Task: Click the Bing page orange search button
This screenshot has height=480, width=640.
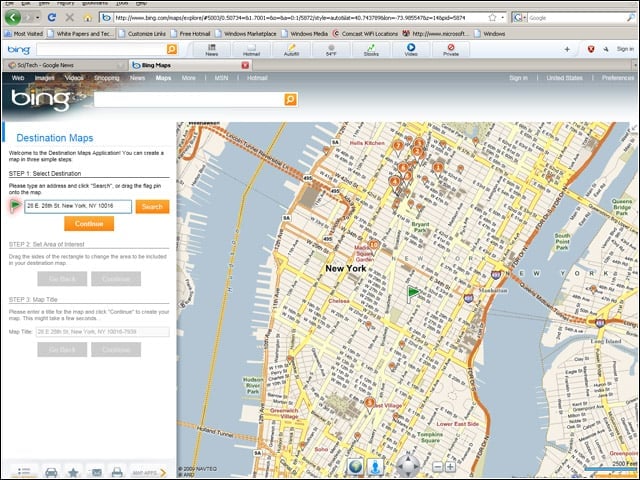Action: pos(290,99)
